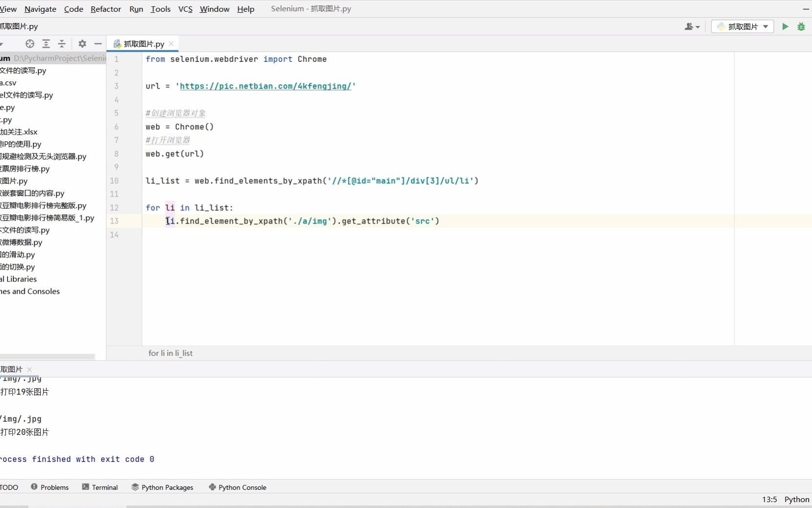The width and height of the screenshot is (812, 508).
Task: Click the collapse all icon in project toolbar
Action: (x=62, y=44)
